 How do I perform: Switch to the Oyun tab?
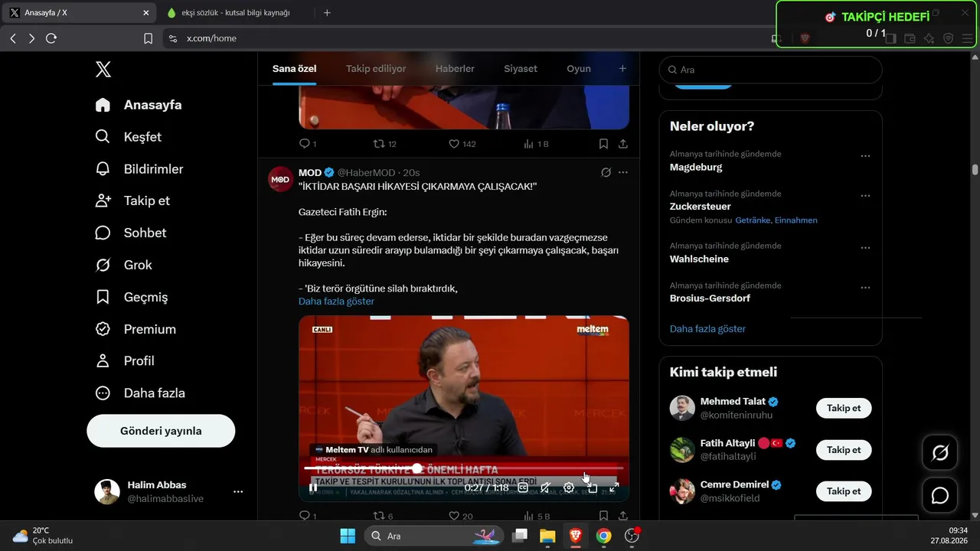pyautogui.click(x=579, y=69)
